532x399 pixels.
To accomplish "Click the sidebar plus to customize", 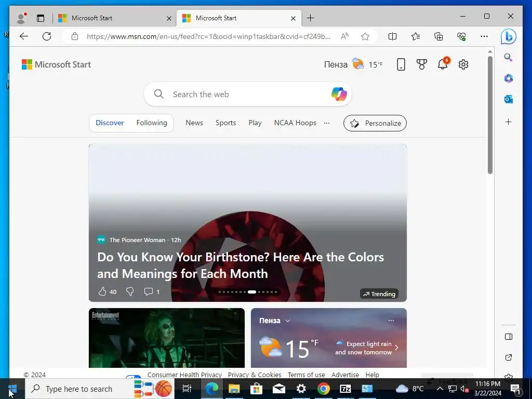I will coord(508,122).
